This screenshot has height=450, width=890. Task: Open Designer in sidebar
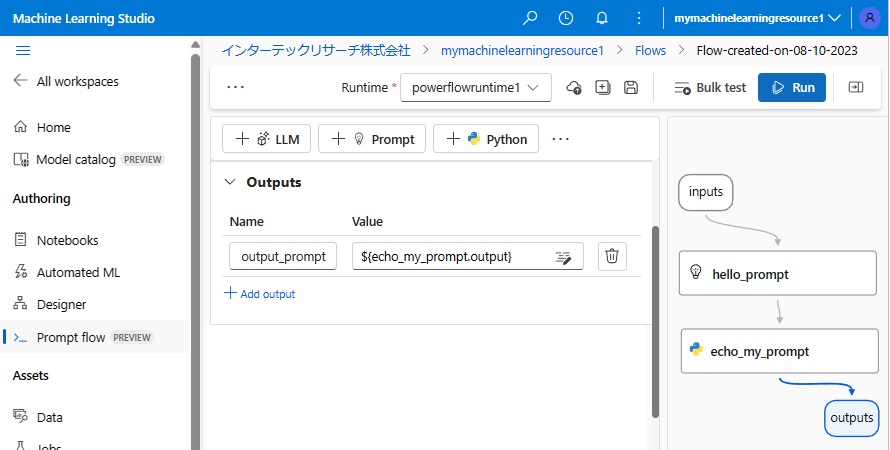tap(50, 305)
